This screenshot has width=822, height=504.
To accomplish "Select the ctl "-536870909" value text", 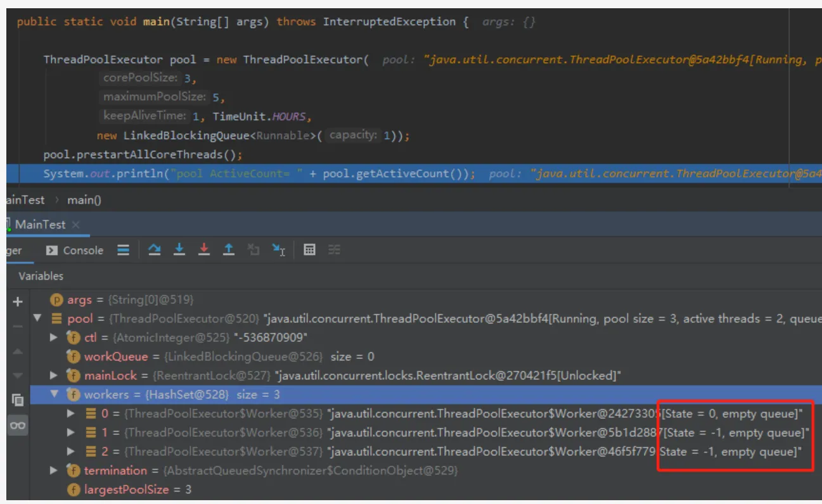I will tap(269, 337).
